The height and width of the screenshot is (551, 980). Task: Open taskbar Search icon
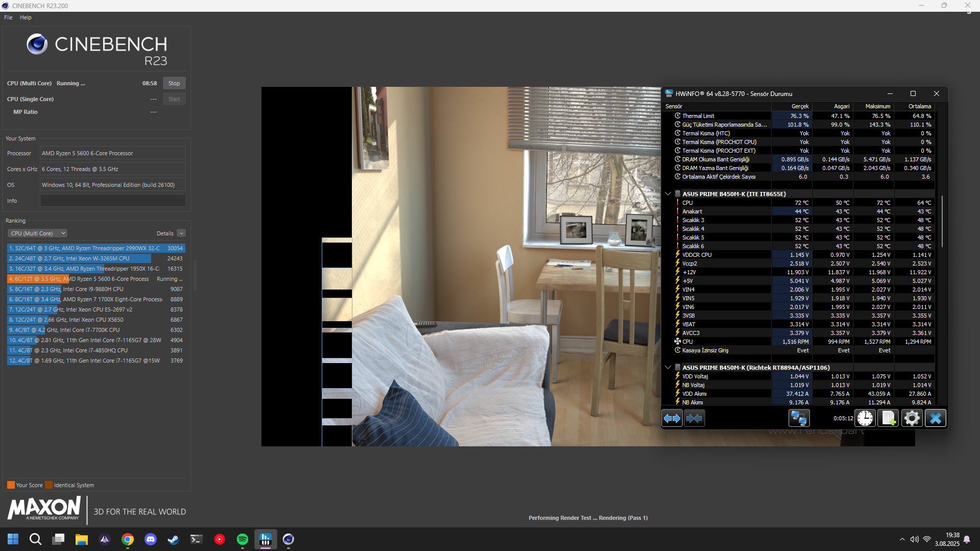(35, 539)
